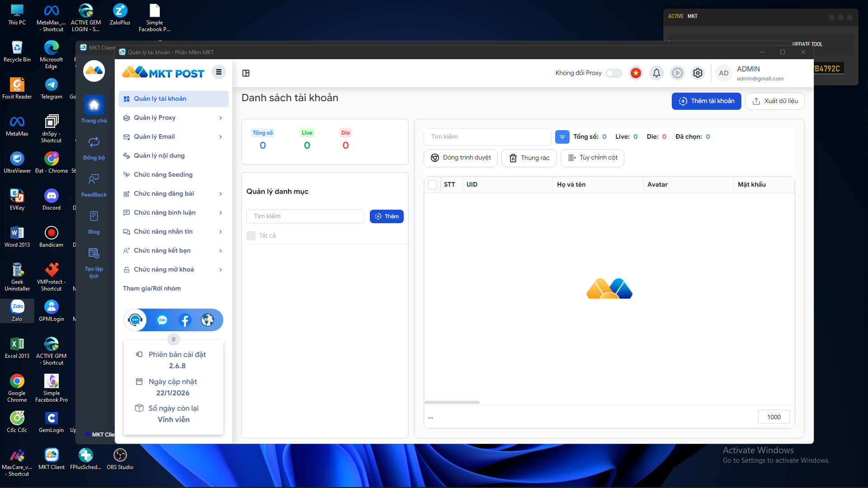This screenshot has width=868, height=488.
Task: Open Telegram desktop icon
Action: [52, 89]
